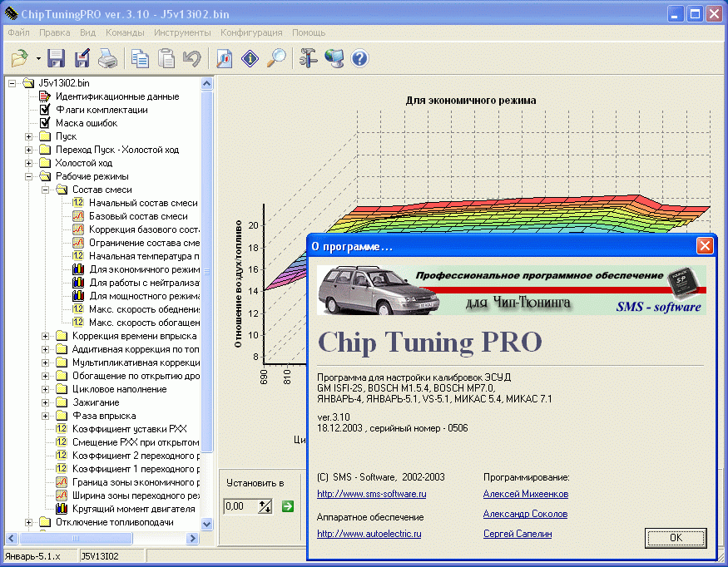Open settings with the wrench and hammer icon
Image resolution: width=728 pixels, height=567 pixels.
[309, 58]
